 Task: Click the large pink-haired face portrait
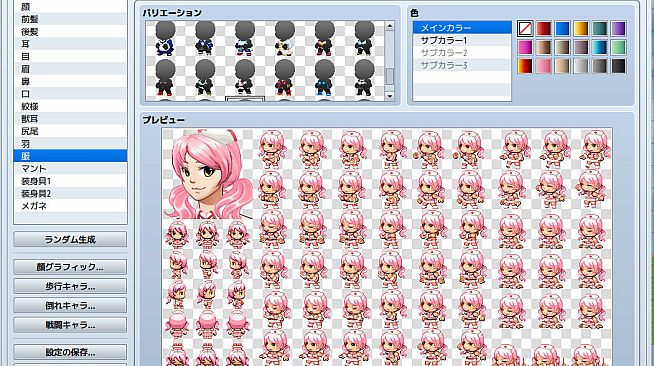[x=207, y=174]
